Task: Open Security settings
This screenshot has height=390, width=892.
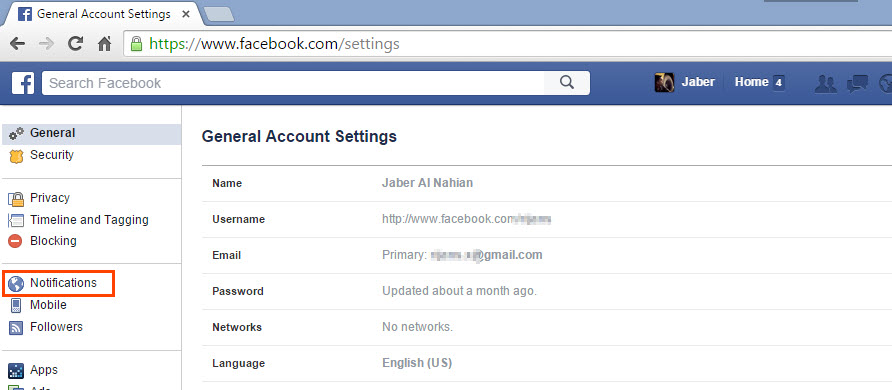Action: click(x=52, y=155)
